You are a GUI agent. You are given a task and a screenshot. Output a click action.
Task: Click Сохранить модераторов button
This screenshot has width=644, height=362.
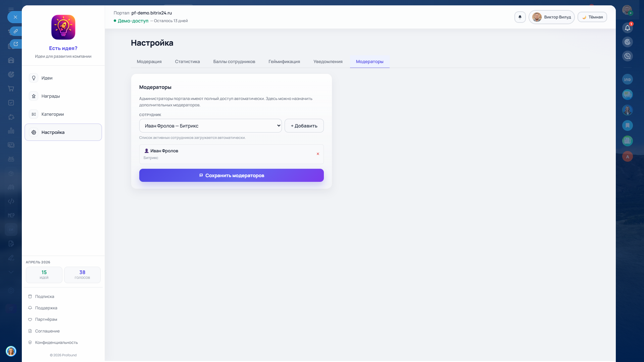(x=231, y=175)
